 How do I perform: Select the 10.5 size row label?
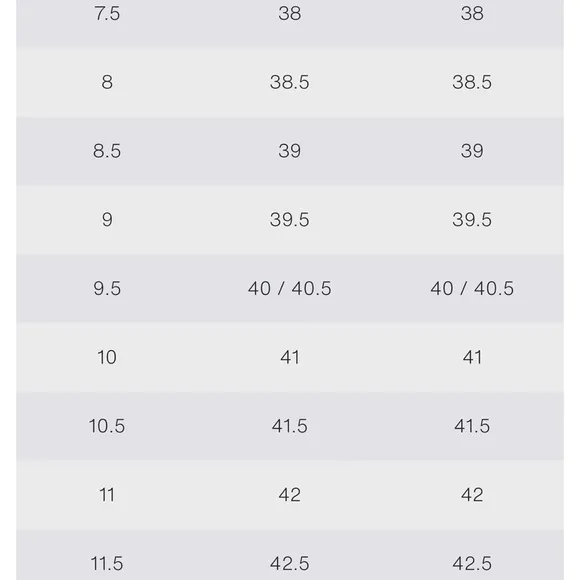[x=107, y=426]
